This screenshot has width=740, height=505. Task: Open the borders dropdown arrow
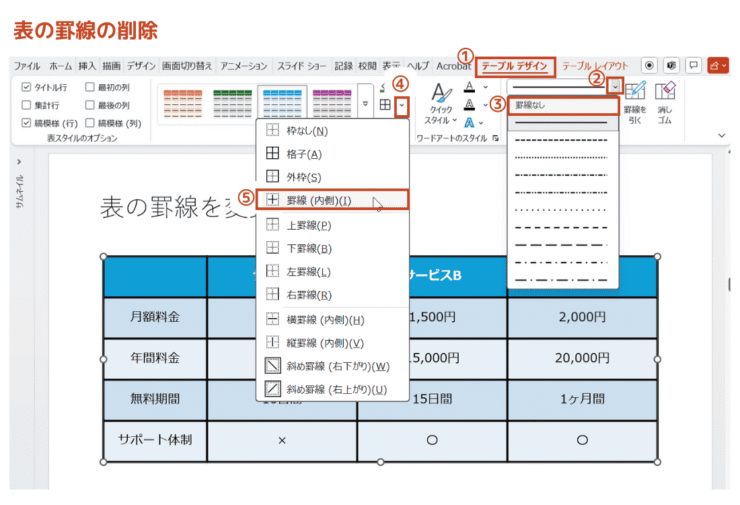click(x=402, y=106)
